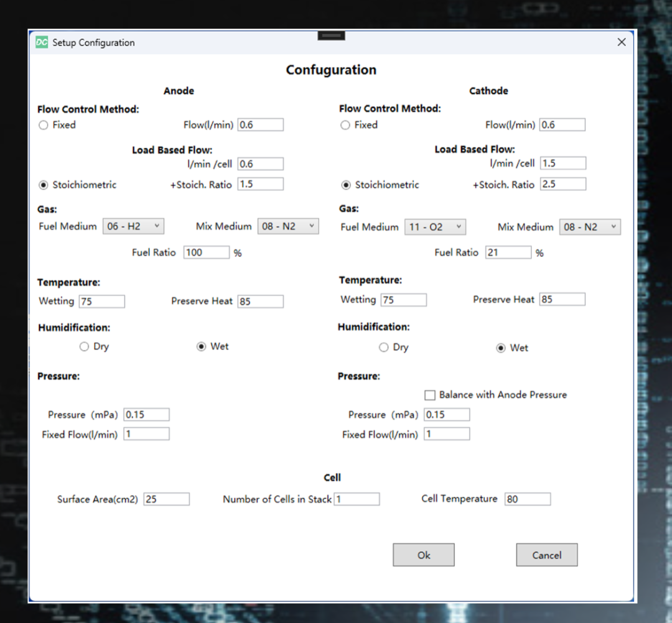Click the Cancel button

point(546,555)
